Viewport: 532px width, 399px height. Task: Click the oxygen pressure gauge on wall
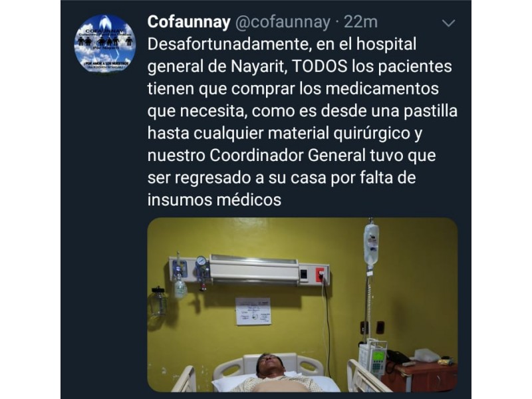click(201, 262)
